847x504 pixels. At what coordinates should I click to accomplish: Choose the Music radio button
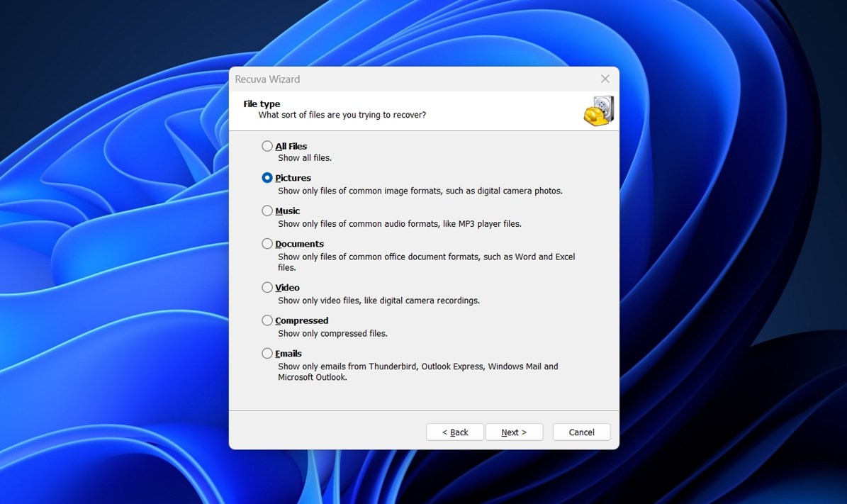267,211
